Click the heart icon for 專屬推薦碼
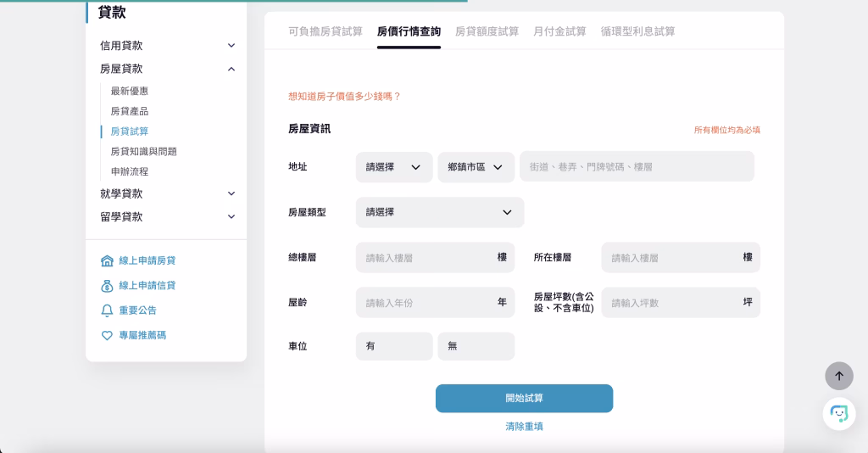 click(x=107, y=336)
